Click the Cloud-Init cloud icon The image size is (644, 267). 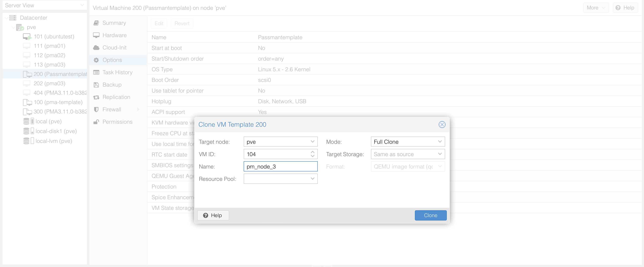96,48
